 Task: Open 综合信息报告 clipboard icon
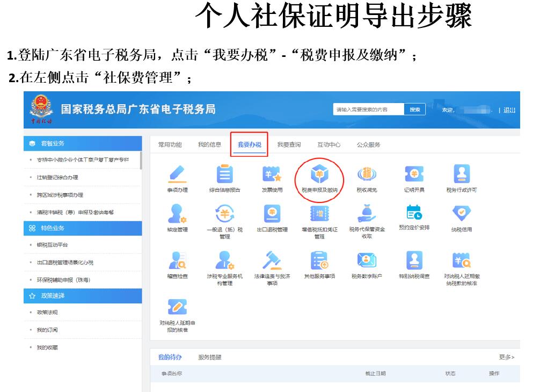(x=224, y=175)
